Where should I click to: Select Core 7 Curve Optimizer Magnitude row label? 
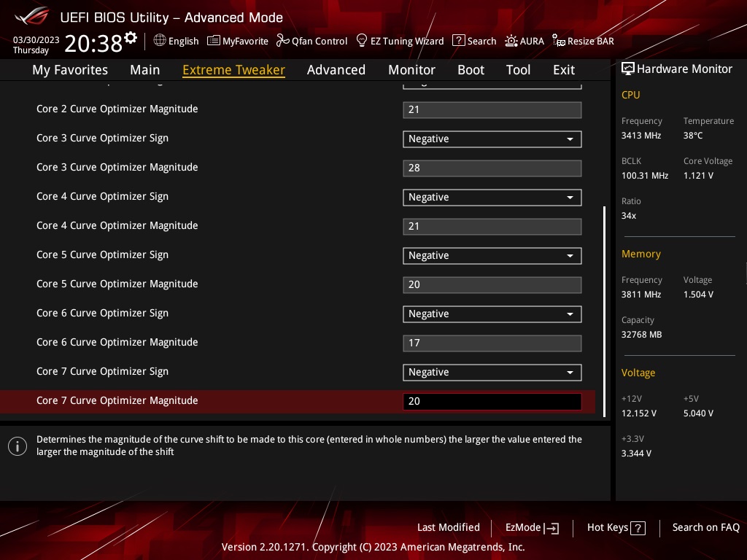coord(117,400)
